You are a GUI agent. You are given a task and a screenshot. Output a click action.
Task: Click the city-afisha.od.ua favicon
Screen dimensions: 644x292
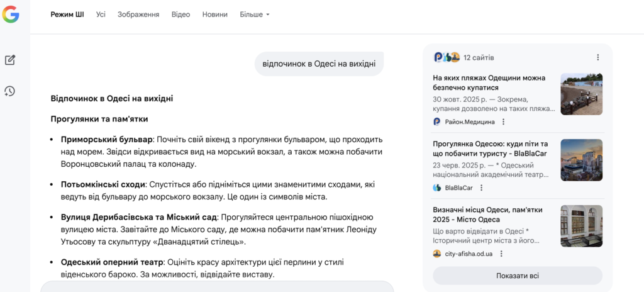click(x=437, y=254)
